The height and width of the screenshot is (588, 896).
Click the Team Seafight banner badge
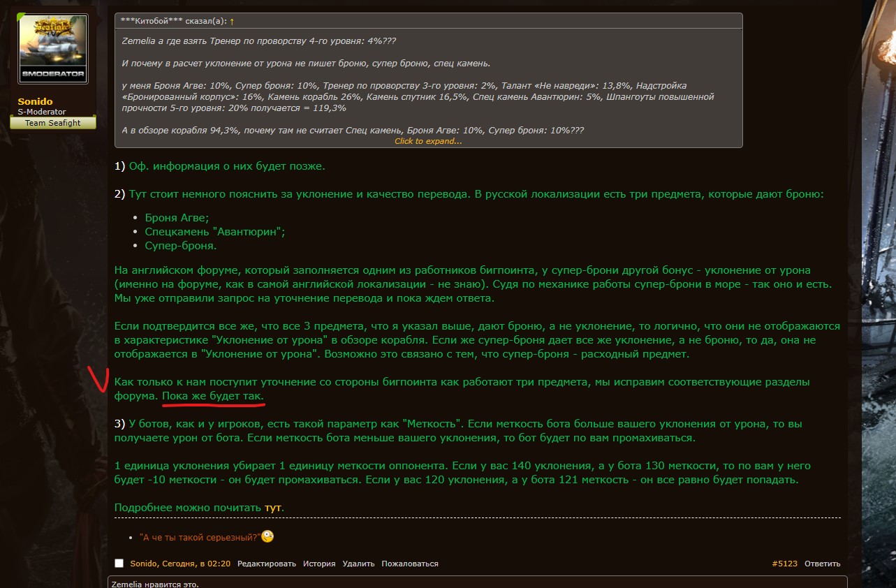53,123
